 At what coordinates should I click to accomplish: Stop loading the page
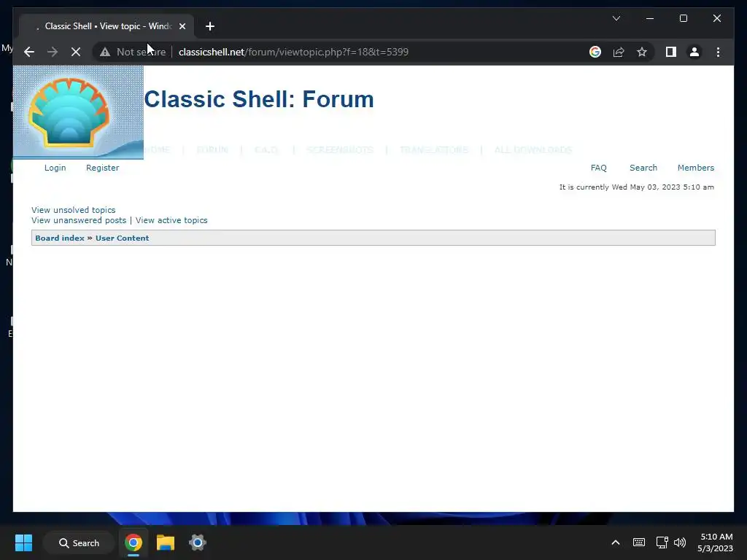(x=76, y=52)
